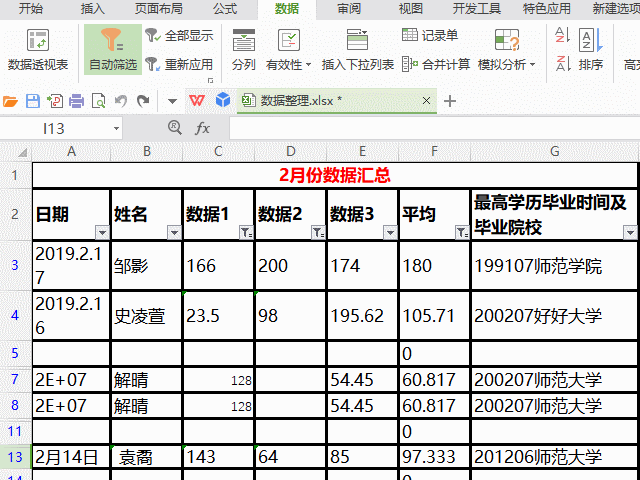Sort ascending with the A-Z icon

[563, 35]
